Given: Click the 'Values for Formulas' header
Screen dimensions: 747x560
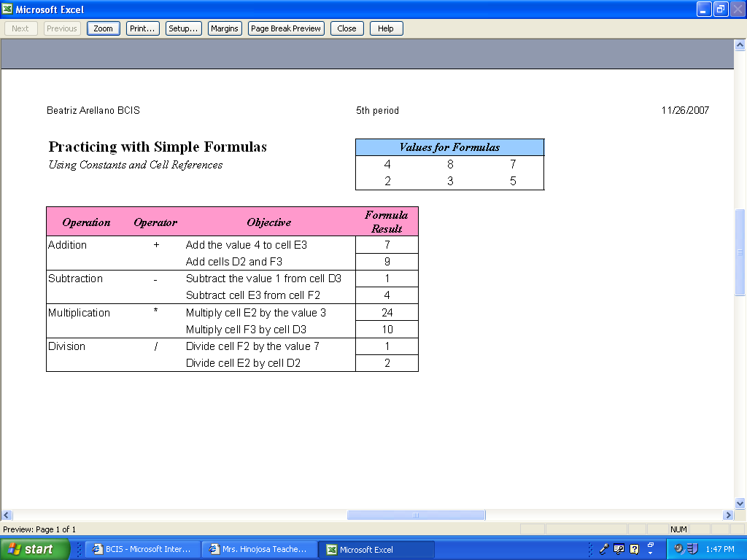Looking at the screenshot, I should click(x=449, y=147).
